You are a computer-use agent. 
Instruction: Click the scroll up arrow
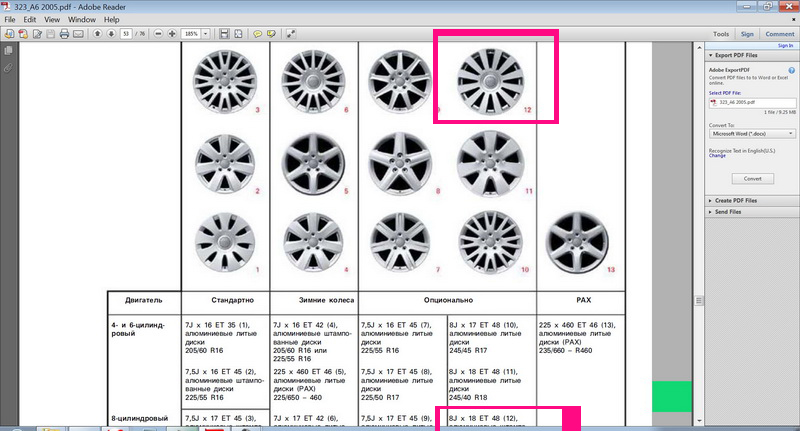(x=699, y=47)
